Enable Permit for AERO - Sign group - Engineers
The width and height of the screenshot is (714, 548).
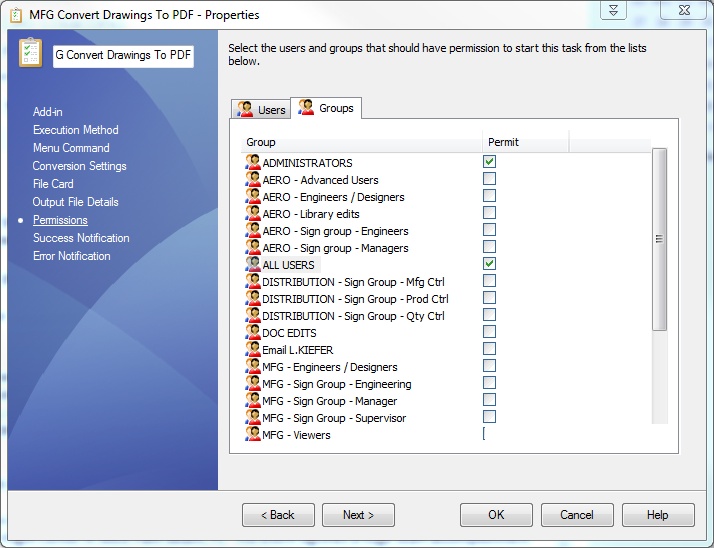490,230
